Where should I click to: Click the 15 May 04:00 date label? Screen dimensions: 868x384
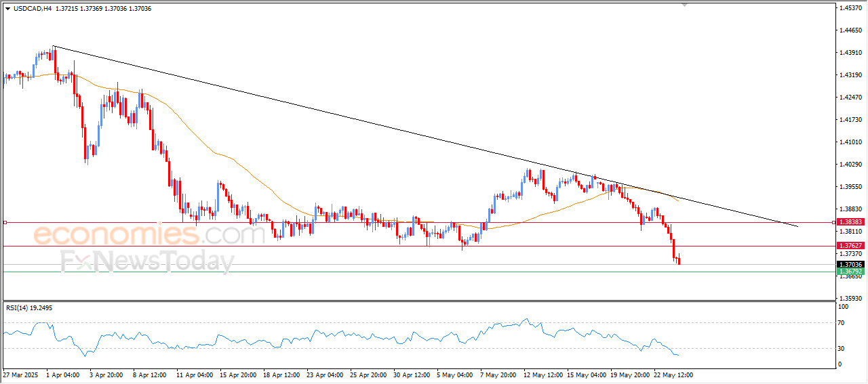[586, 374]
